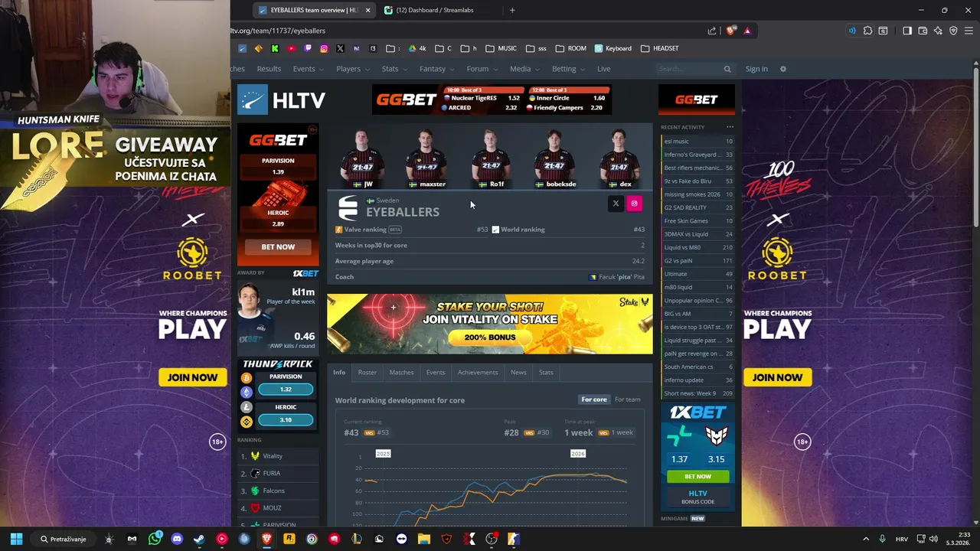Open Brave Wallet icon in toolbar
980x551 pixels.
pos(923,31)
